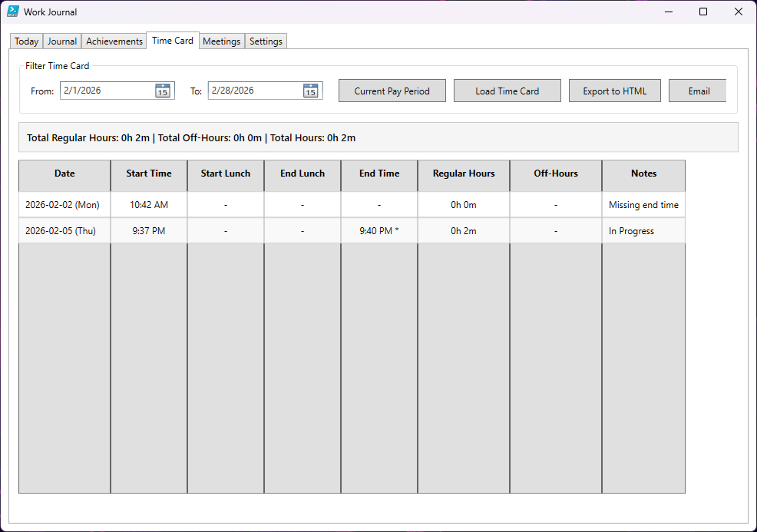This screenshot has width=757, height=532.
Task: Maximize the Work Journal window
Action: click(703, 12)
